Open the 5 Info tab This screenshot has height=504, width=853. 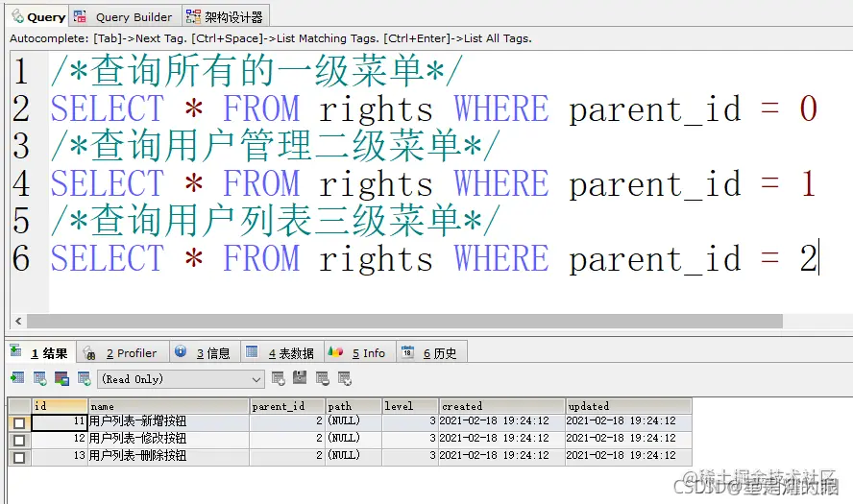pyautogui.click(x=359, y=353)
